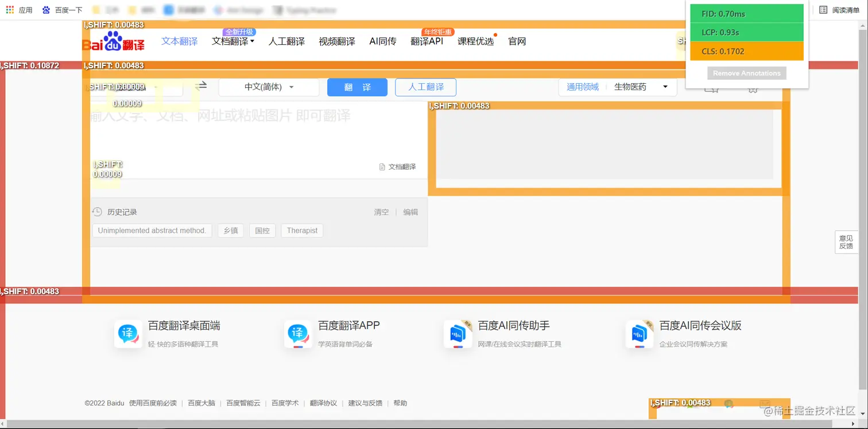The width and height of the screenshot is (868, 429).
Task: Click the 百度翻译桌面端 desktop app icon
Action: coord(127,333)
